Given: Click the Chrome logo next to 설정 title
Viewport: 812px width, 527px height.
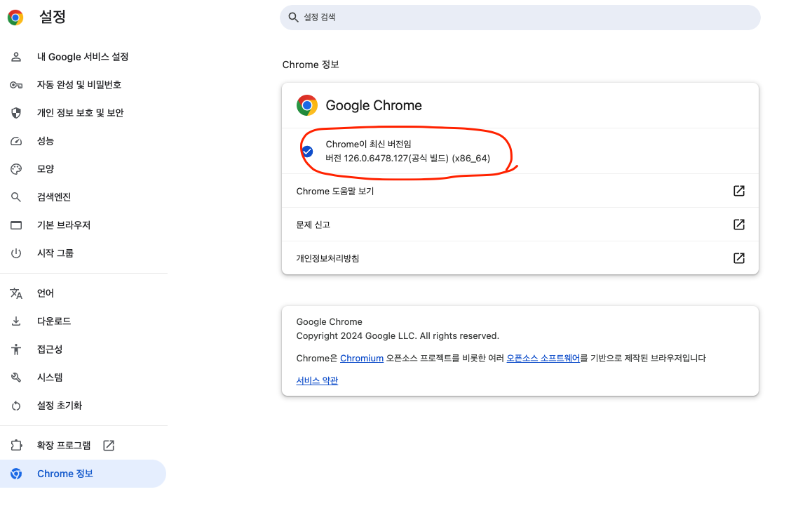Looking at the screenshot, I should (x=15, y=18).
